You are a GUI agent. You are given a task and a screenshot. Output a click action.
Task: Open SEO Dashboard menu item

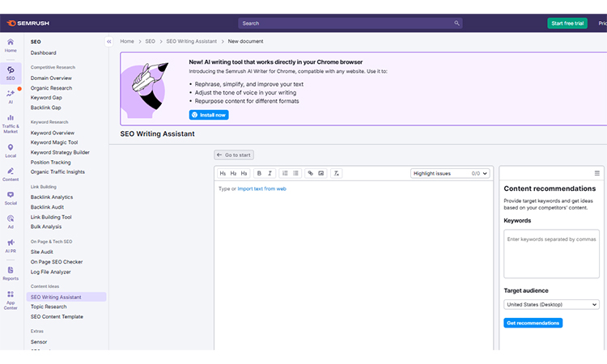click(44, 53)
